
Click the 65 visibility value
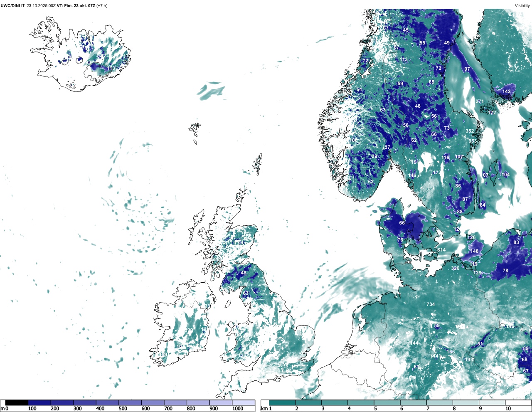point(431,82)
